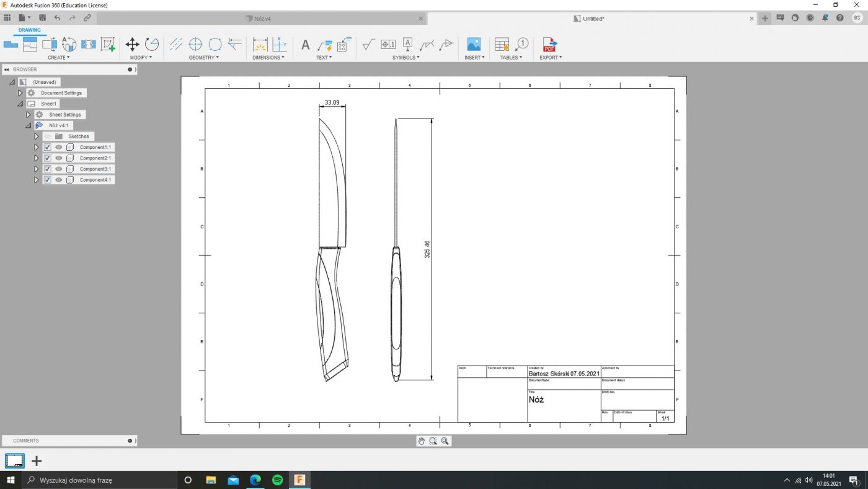This screenshot has width=868, height=489.
Task: Click the Export PDF icon
Action: point(549,44)
